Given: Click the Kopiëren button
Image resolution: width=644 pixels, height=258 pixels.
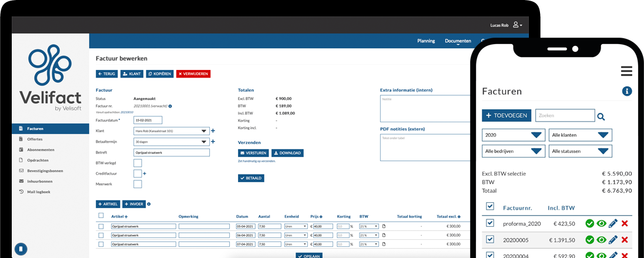Looking at the screenshot, I should tap(160, 74).
